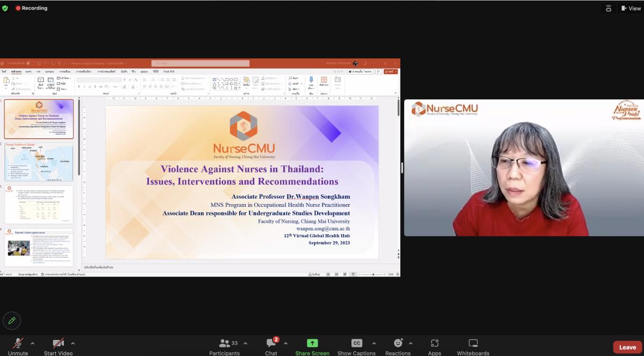The width and height of the screenshot is (644, 356).
Task: Open the Reactions menu
Action: (398, 346)
